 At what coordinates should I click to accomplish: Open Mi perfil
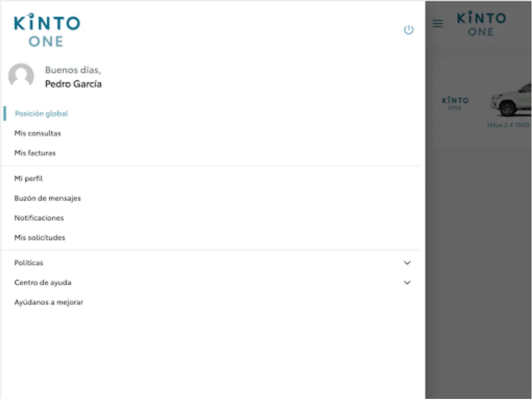tap(28, 179)
